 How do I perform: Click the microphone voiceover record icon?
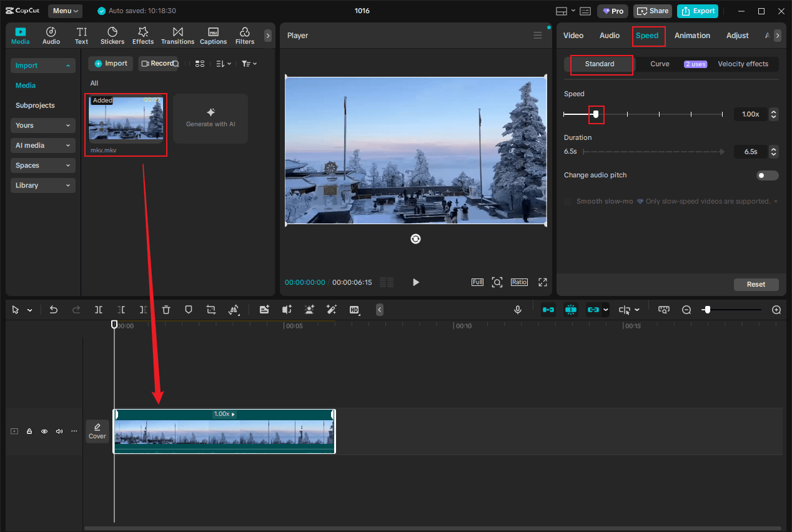517,310
